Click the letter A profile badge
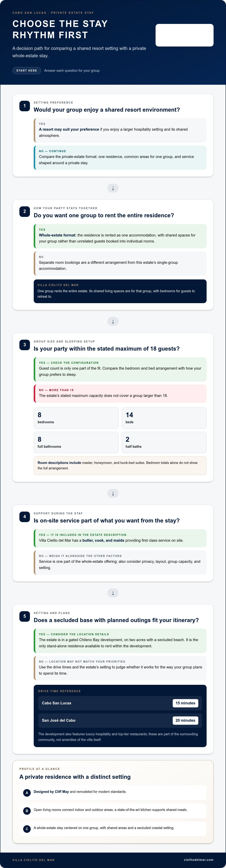 pyautogui.click(x=27, y=793)
